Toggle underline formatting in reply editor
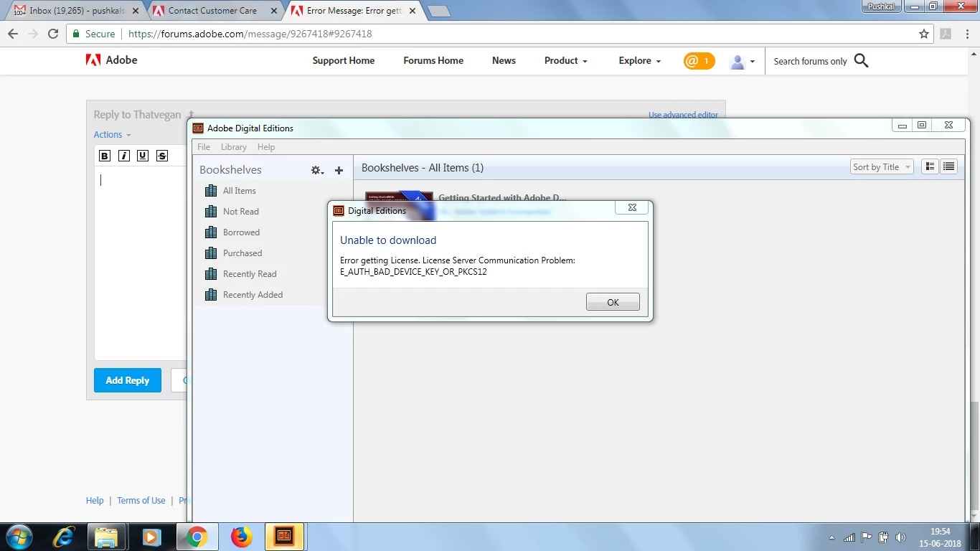 (x=143, y=156)
